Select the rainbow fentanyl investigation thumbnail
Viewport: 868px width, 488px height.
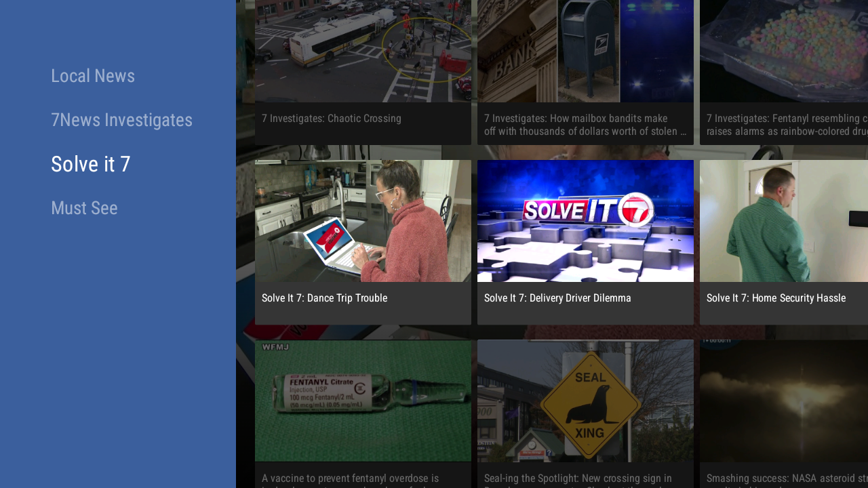784,51
